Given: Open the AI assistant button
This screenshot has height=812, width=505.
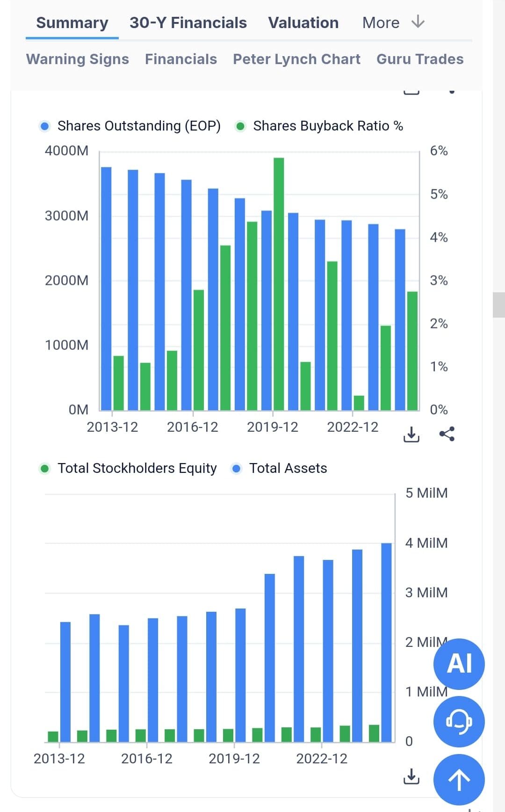Looking at the screenshot, I should click(x=459, y=664).
